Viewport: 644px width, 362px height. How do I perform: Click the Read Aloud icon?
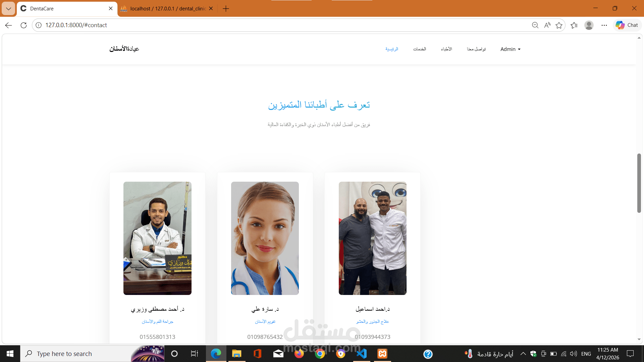tap(547, 25)
